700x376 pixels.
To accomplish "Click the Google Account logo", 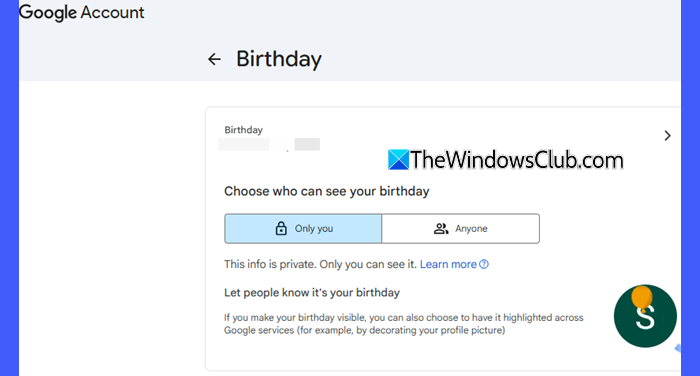I will coord(82,13).
